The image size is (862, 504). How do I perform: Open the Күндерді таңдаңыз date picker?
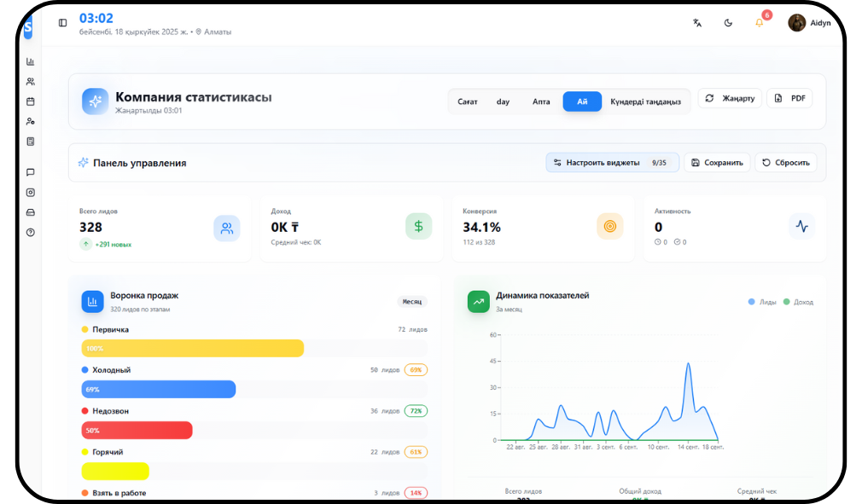tap(645, 101)
